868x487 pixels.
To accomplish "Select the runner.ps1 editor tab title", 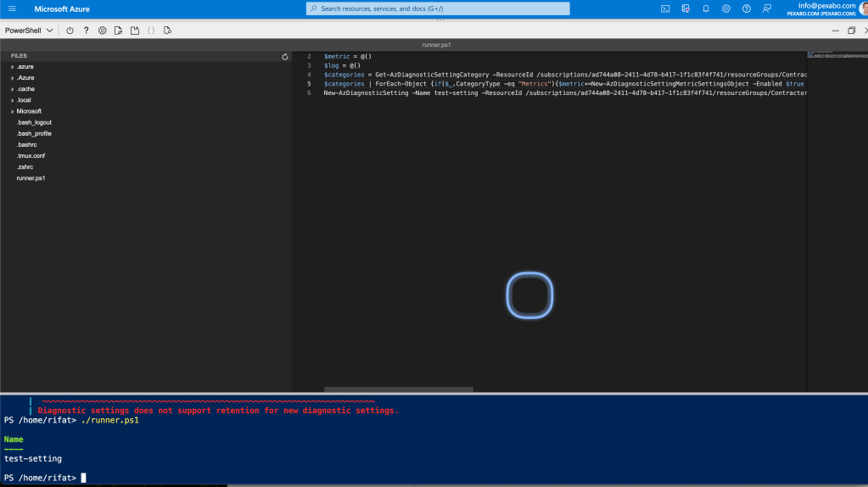I will 436,45.
